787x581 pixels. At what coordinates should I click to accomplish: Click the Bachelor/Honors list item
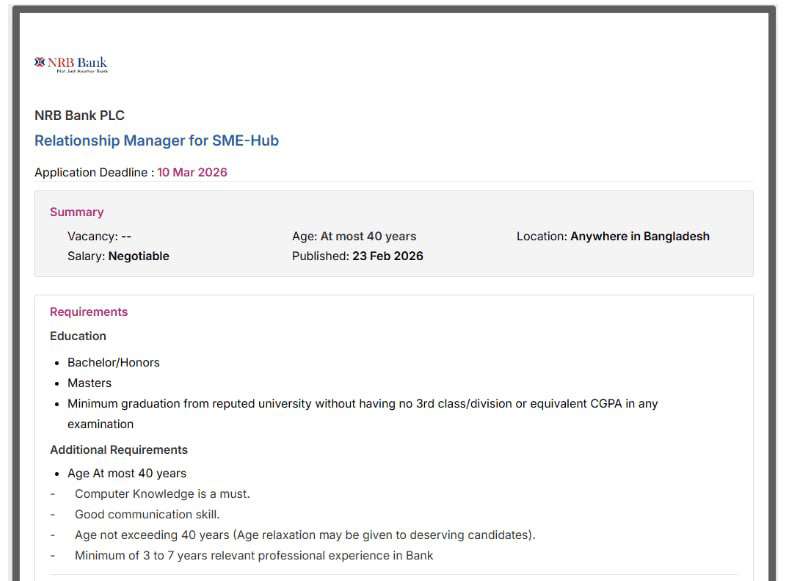pyautogui.click(x=113, y=362)
